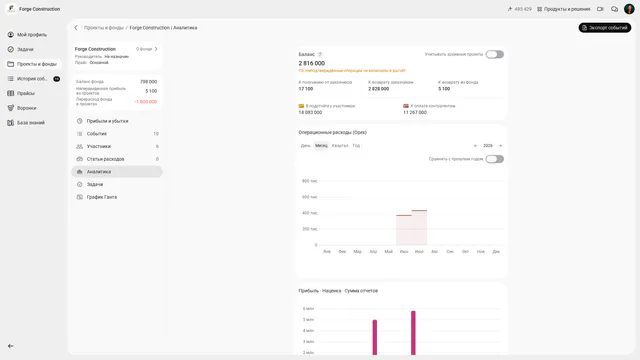This screenshot has width=640, height=360.
Task: Go to previous year in chart
Action: tap(476, 146)
